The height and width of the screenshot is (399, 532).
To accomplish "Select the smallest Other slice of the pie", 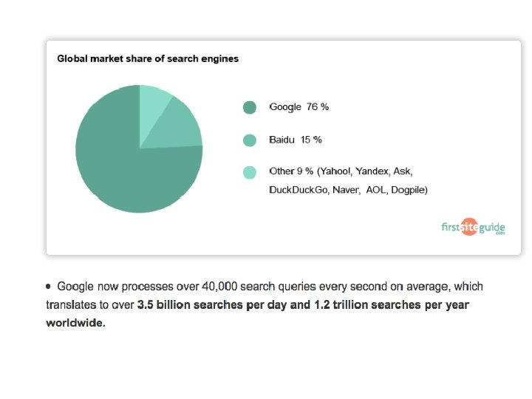I will click(x=154, y=97).
